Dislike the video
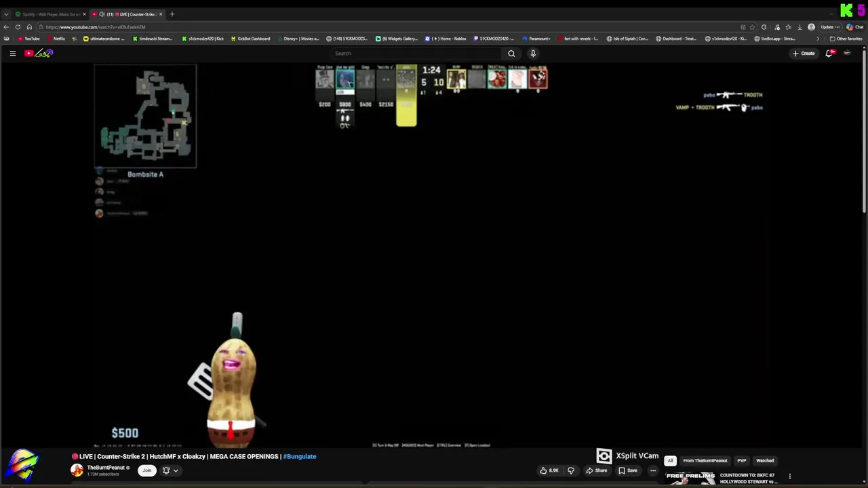The image size is (868, 488). tap(571, 470)
